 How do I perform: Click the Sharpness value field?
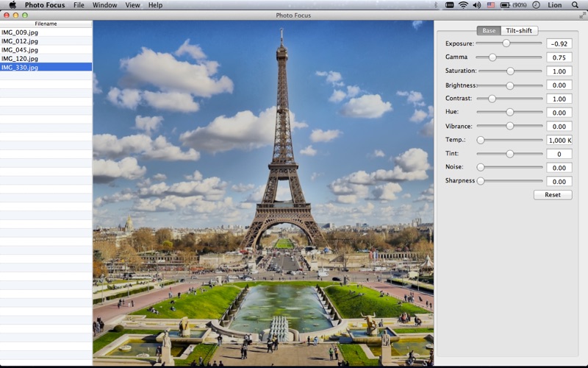(x=559, y=181)
